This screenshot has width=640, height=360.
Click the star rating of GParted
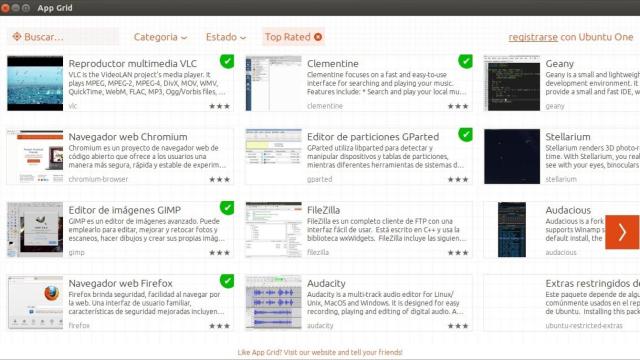(x=458, y=179)
